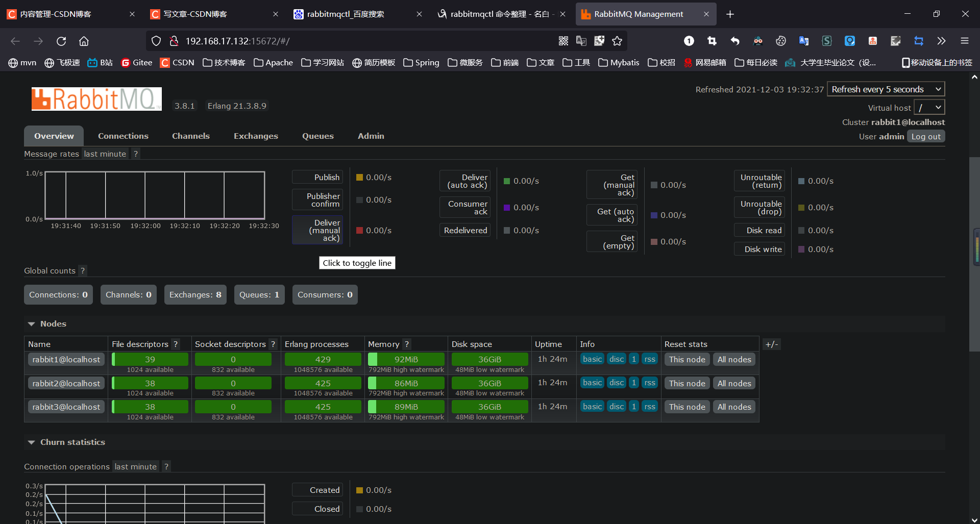Open the 网易邮箱 bookmark
980x524 pixels.
coord(705,62)
